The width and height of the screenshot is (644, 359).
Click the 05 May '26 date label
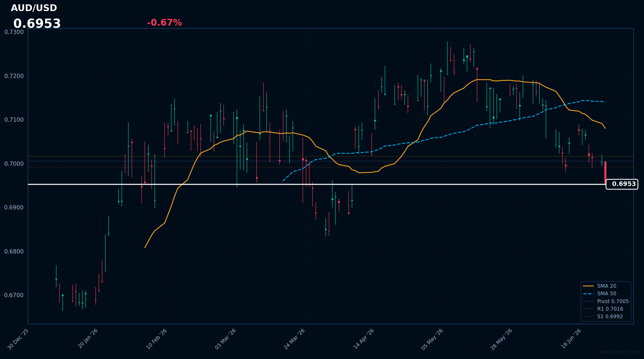(432, 339)
